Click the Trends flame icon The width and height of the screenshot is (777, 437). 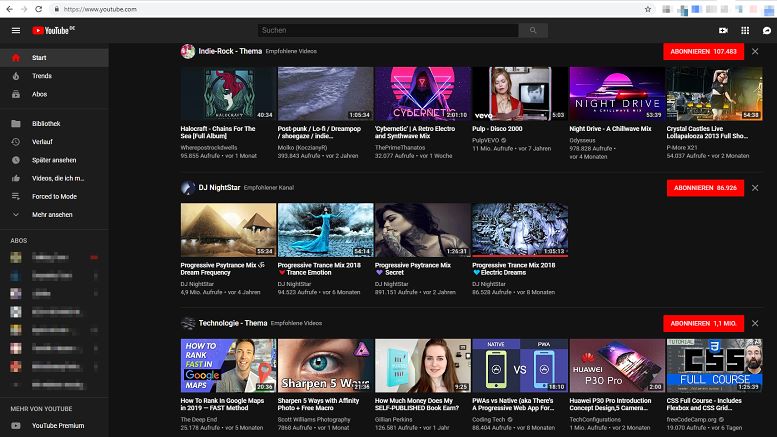pyautogui.click(x=16, y=76)
